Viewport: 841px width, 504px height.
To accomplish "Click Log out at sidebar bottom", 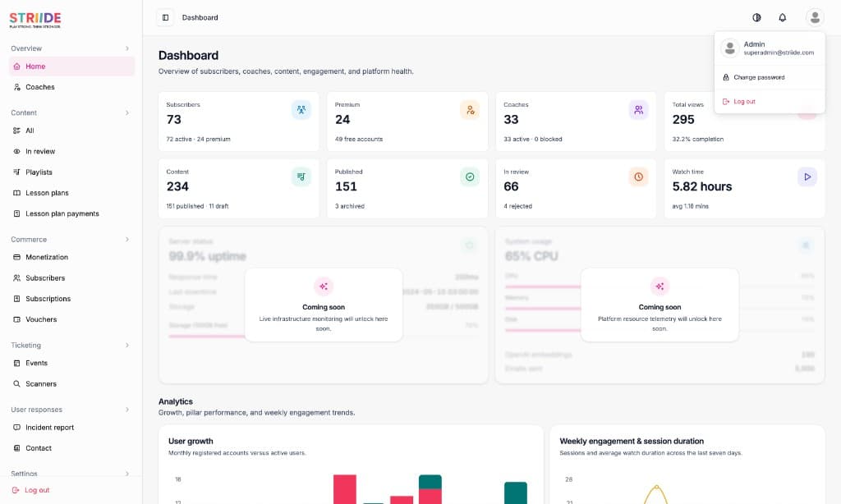I will coord(31,490).
